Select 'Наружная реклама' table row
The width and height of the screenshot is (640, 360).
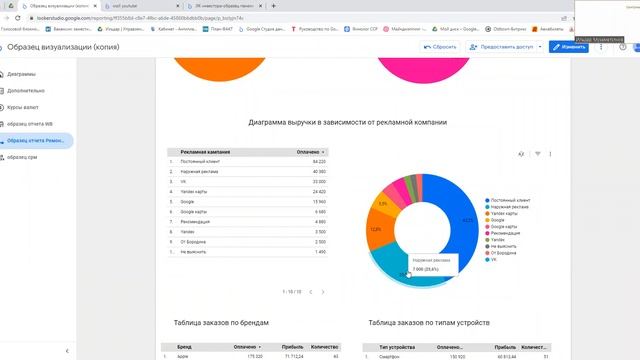pyautogui.click(x=248, y=172)
